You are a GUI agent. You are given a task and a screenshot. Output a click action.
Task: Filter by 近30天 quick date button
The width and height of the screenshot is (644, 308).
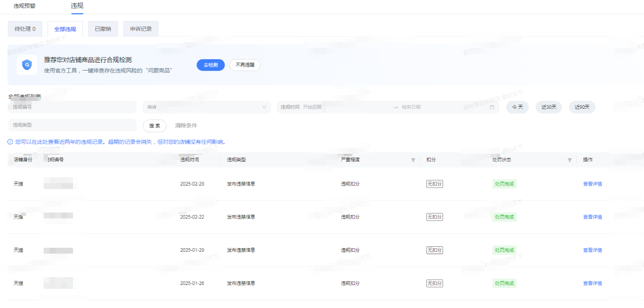(x=549, y=107)
